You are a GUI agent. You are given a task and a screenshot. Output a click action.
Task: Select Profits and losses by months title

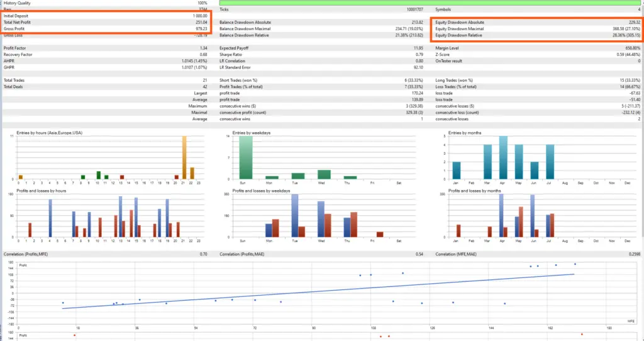(x=475, y=191)
